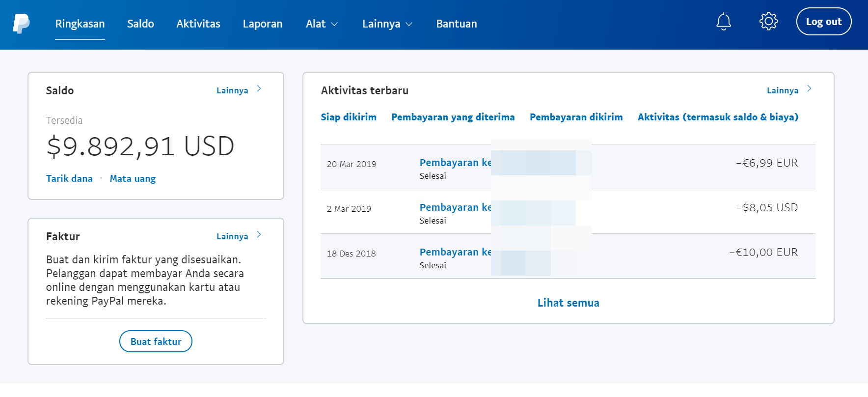The width and height of the screenshot is (868, 397).
Task: Click the Lihat semua link
Action: (568, 303)
